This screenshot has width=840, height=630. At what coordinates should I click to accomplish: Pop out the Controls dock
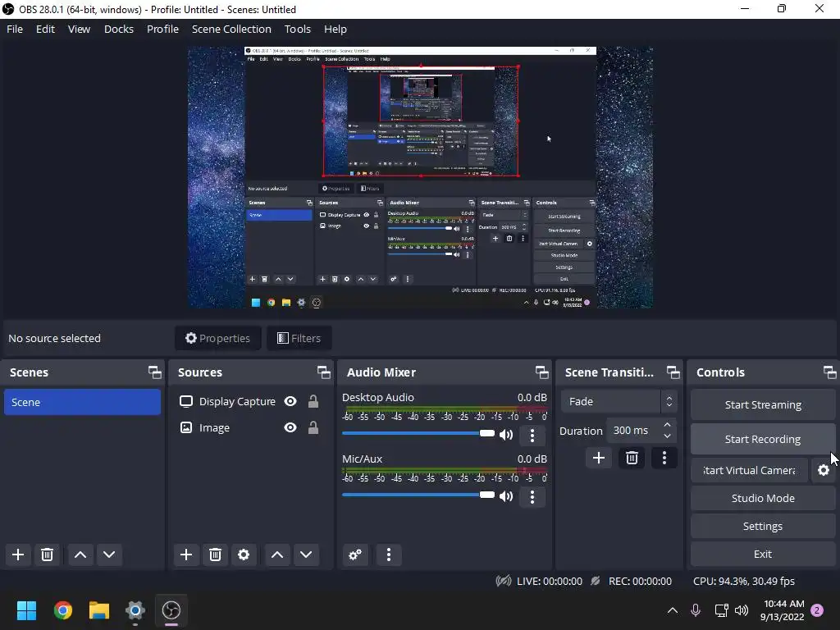pyautogui.click(x=829, y=372)
